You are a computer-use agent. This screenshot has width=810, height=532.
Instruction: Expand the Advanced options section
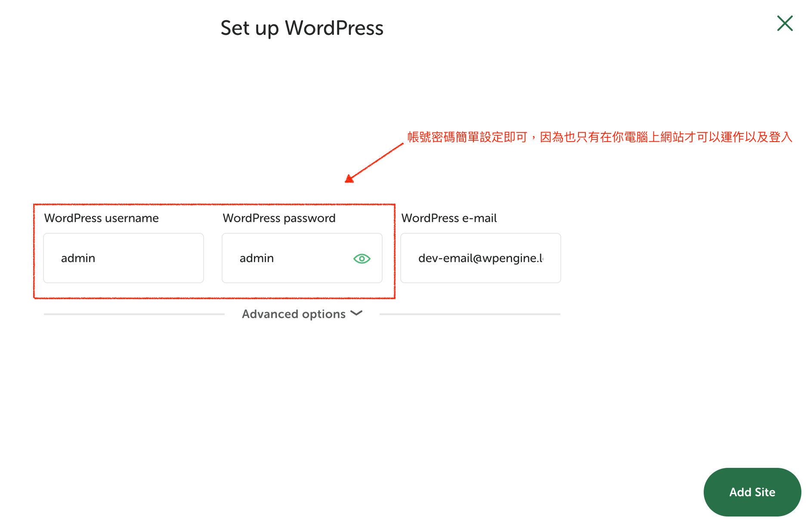(x=302, y=314)
